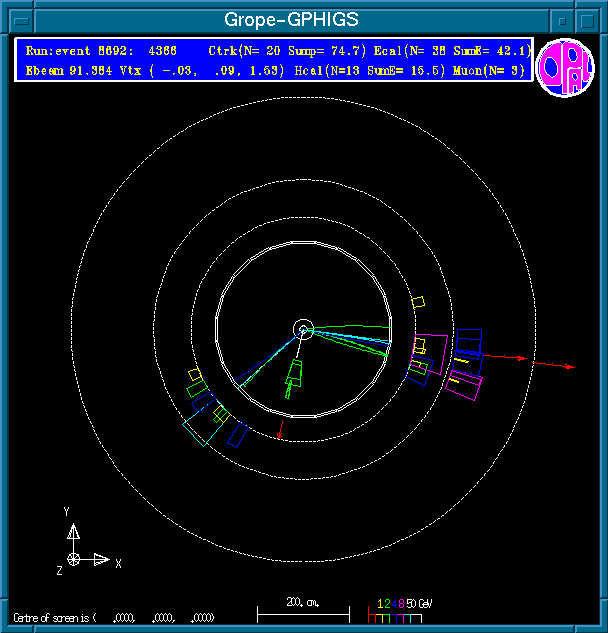Image resolution: width=608 pixels, height=633 pixels.
Task: Click the Centre of screen coordinates text
Action: click(x=113, y=617)
